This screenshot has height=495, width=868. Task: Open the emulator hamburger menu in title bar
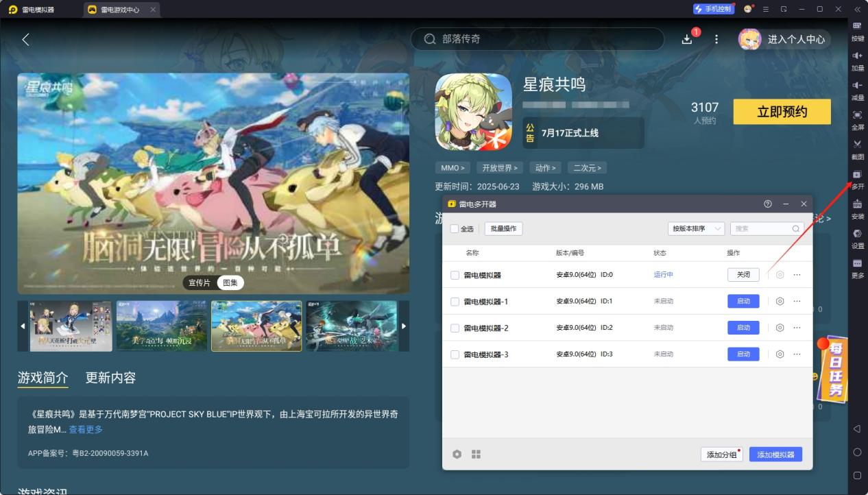(766, 10)
